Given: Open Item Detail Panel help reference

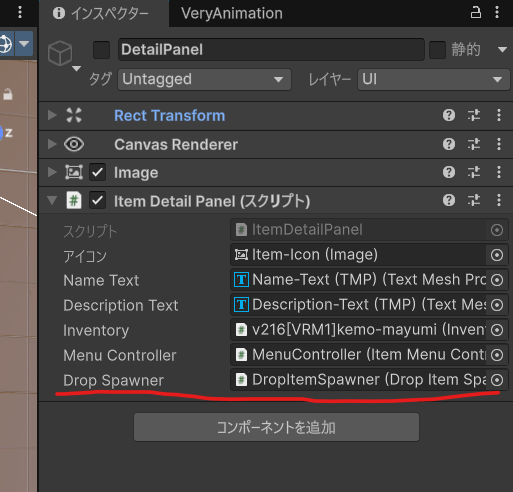Looking at the screenshot, I should (449, 200).
